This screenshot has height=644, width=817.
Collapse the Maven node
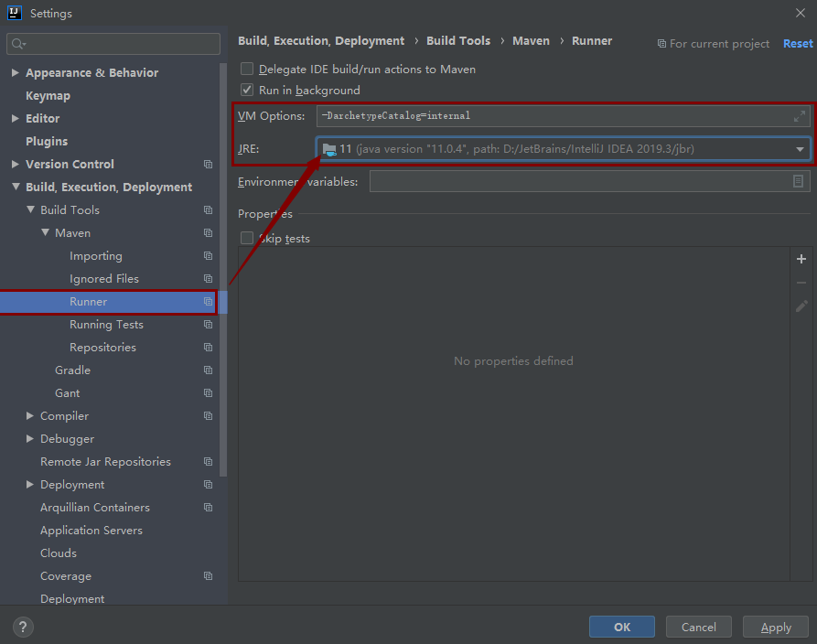pos(46,232)
